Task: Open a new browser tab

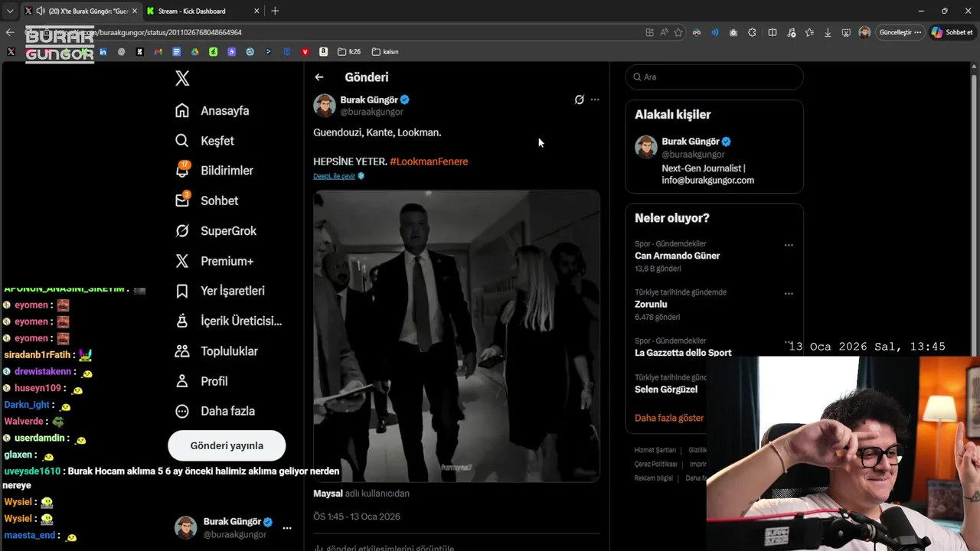Action: tap(275, 11)
